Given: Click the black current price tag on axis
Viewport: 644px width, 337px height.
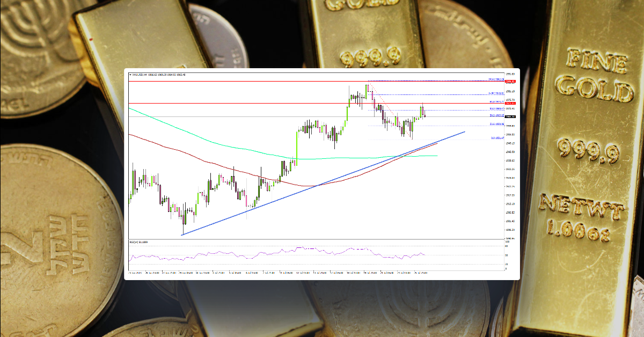Looking at the screenshot, I should click(x=509, y=116).
